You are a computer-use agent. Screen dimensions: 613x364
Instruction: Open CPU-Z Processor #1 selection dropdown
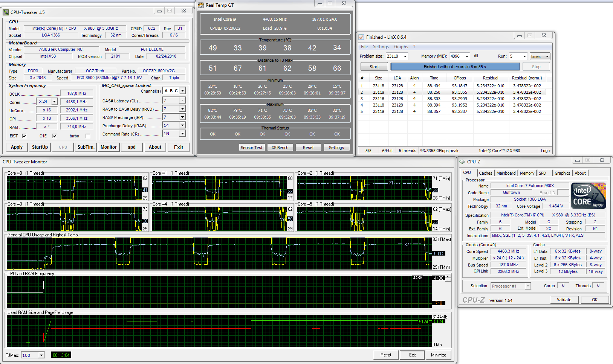coord(528,286)
